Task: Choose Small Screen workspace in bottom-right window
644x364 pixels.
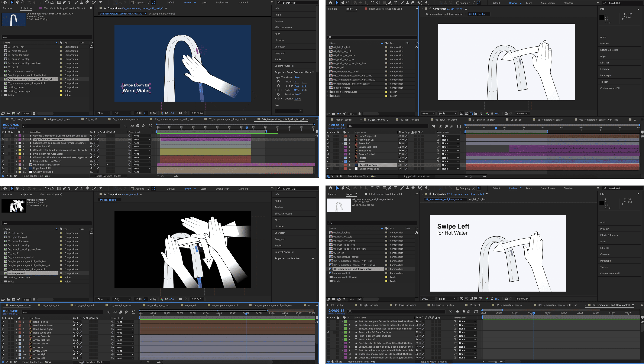Action: coord(548,188)
